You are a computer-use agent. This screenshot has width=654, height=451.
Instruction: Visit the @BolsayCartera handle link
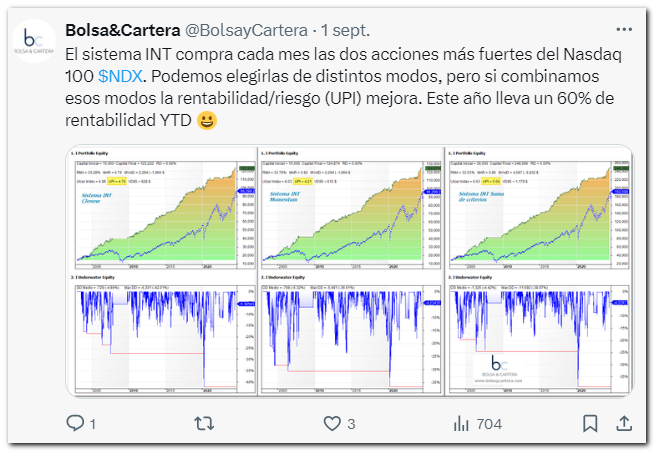(x=246, y=30)
